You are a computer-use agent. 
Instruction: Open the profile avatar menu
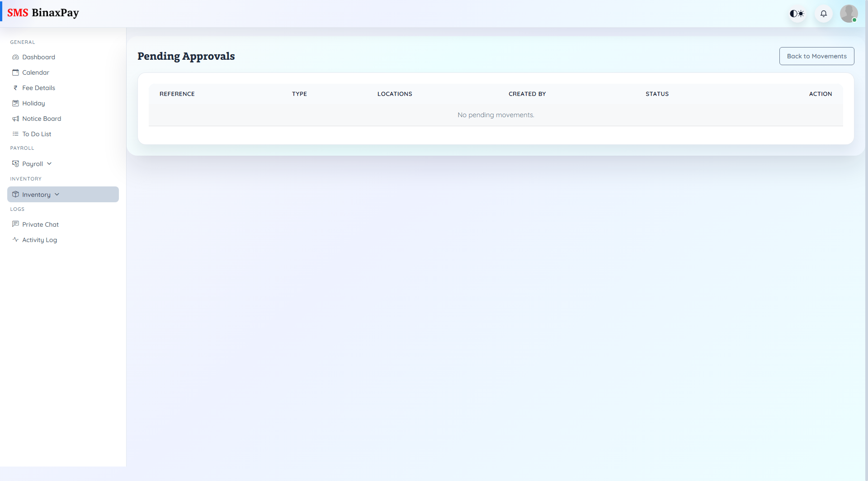click(x=849, y=14)
